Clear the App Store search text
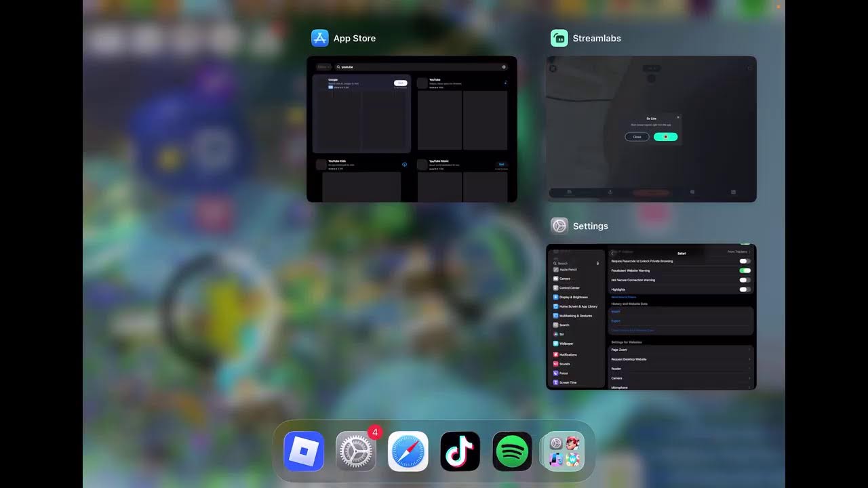Image resolution: width=868 pixels, height=488 pixels. point(504,67)
